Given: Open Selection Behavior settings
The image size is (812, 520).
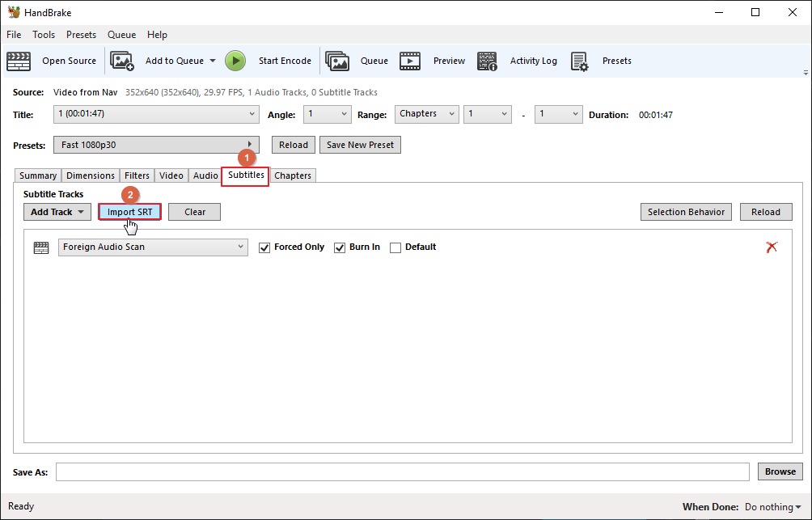Looking at the screenshot, I should click(x=686, y=212).
